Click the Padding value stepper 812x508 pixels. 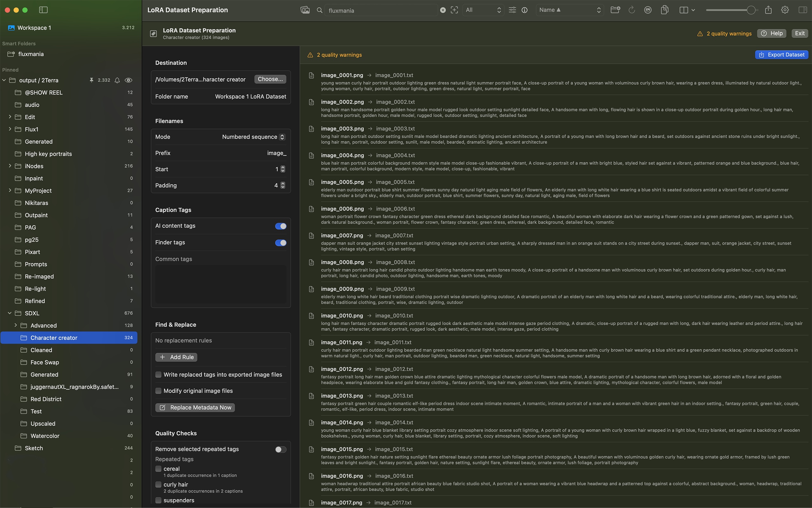[283, 185]
